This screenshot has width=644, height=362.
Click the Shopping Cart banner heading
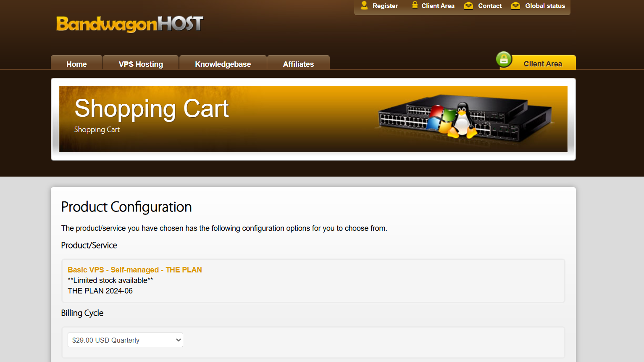pyautogui.click(x=152, y=108)
